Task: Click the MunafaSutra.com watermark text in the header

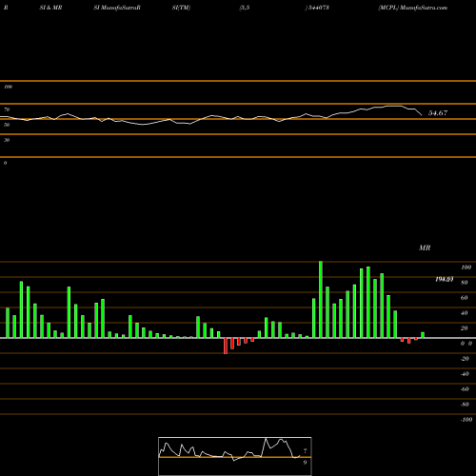Action: [x=424, y=8]
